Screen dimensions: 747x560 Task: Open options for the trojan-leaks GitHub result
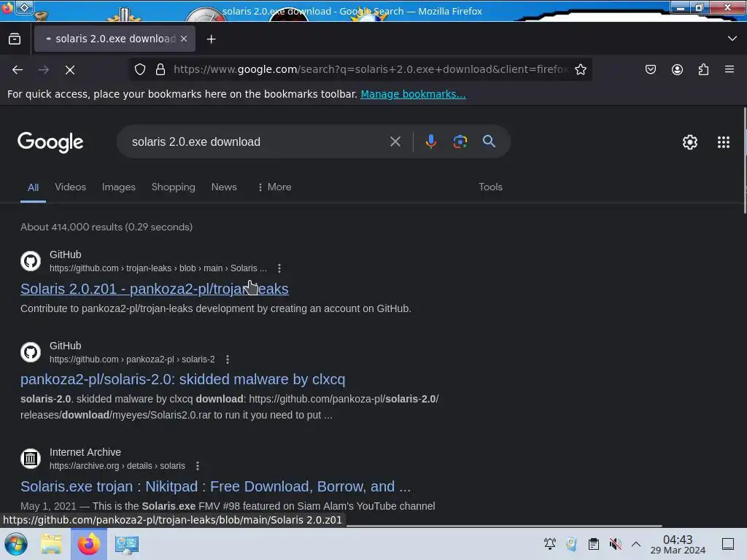click(279, 268)
